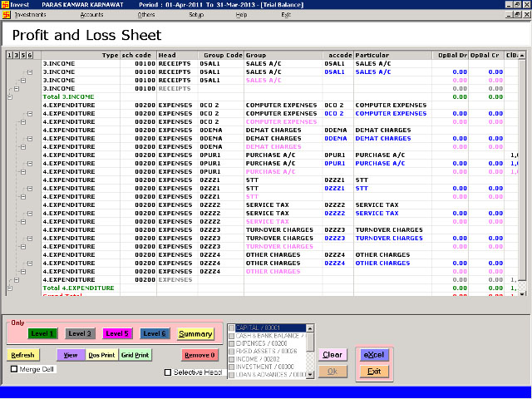
Task: Export the sheet with the eXcel button
Action: click(374, 355)
